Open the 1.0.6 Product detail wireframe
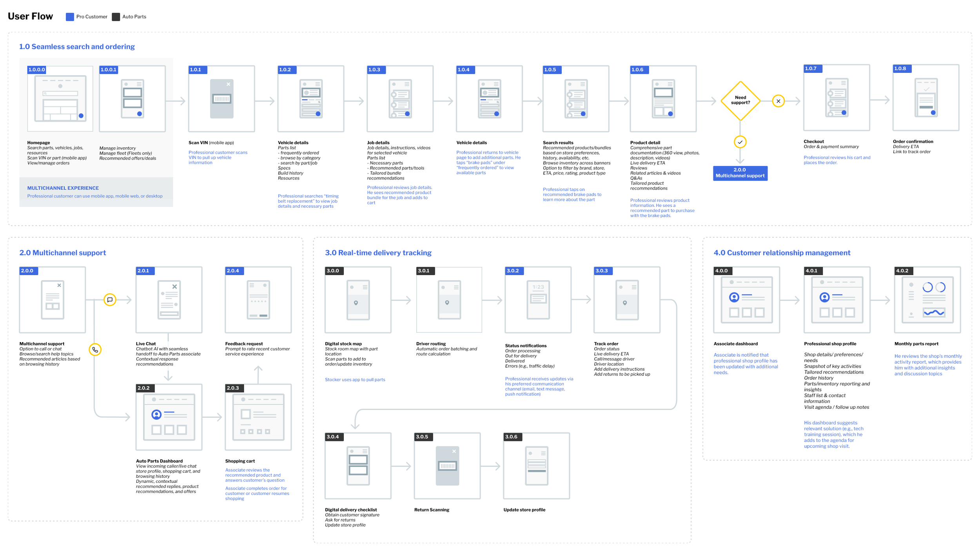Image resolution: width=980 pixels, height=551 pixels. click(663, 99)
